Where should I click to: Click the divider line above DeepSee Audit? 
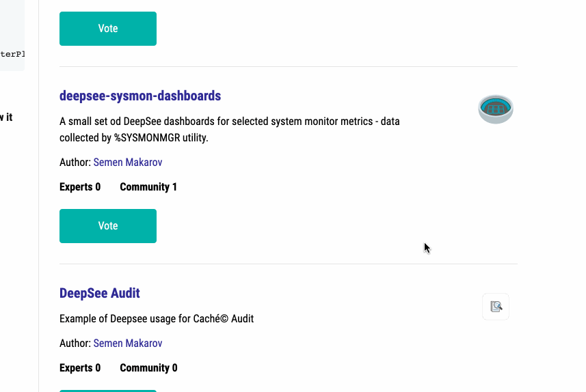coord(289,264)
